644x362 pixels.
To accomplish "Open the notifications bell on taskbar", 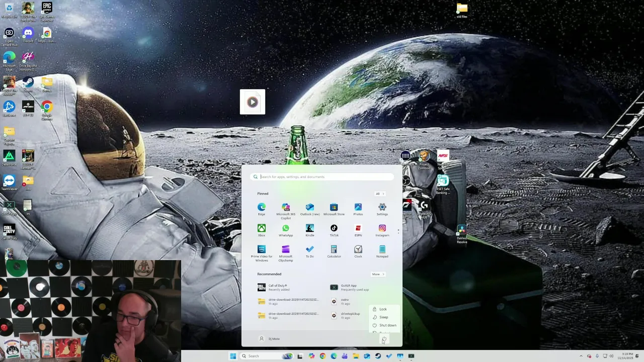I will pos(637,356).
